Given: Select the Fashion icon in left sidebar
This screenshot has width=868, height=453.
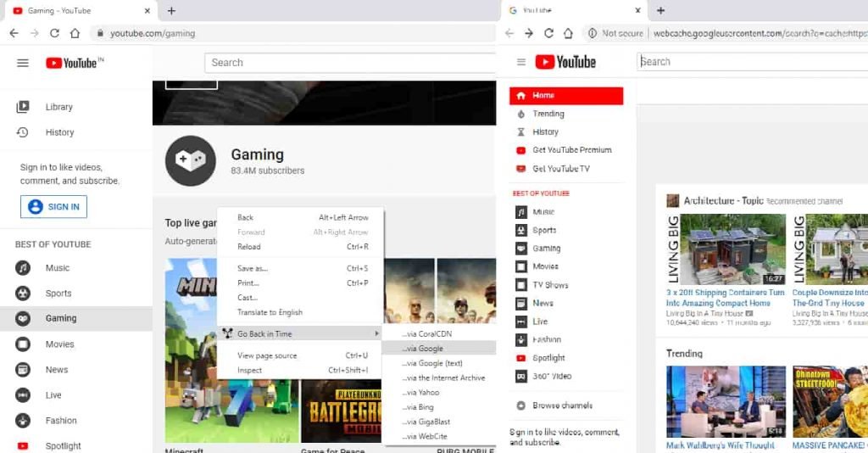Looking at the screenshot, I should pos(23,421).
